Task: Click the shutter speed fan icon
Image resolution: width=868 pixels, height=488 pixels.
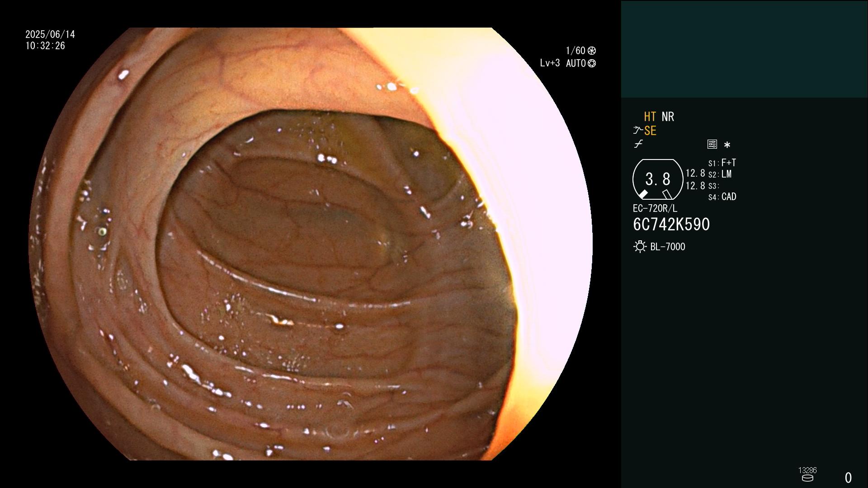Action: (x=592, y=51)
